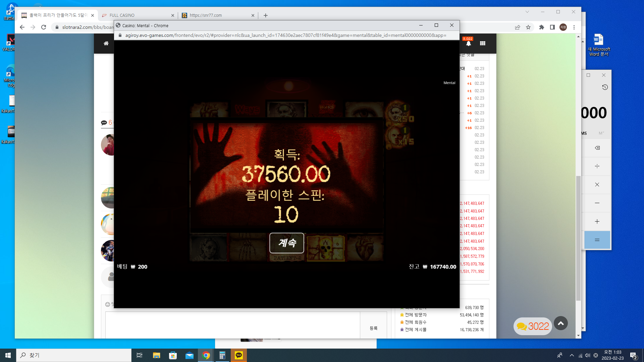Click the scroll-to-top arrow button
The width and height of the screenshot is (644, 362).
(561, 323)
